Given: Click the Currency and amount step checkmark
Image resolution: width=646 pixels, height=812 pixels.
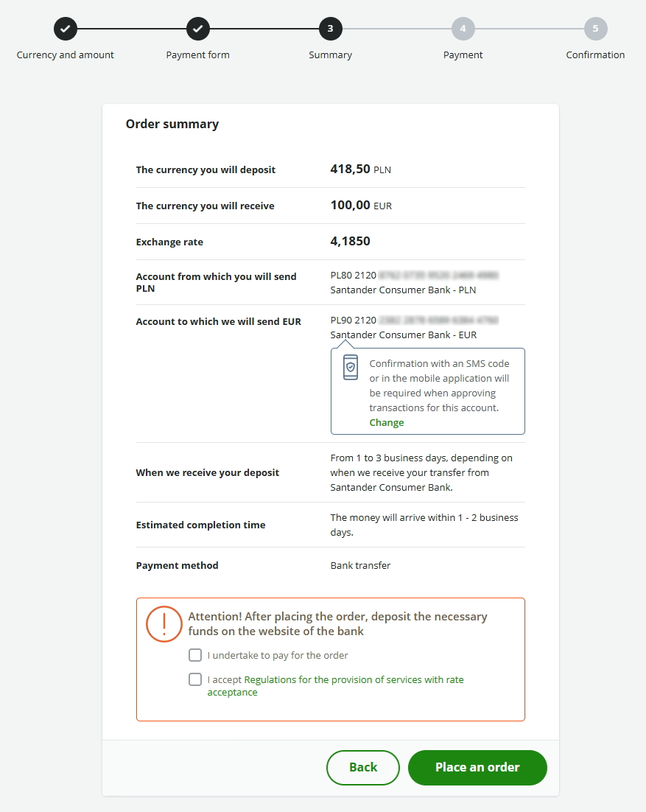Looking at the screenshot, I should [66, 29].
